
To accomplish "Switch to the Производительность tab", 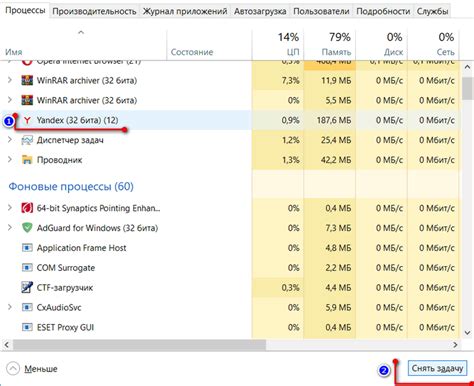I will point(94,11).
